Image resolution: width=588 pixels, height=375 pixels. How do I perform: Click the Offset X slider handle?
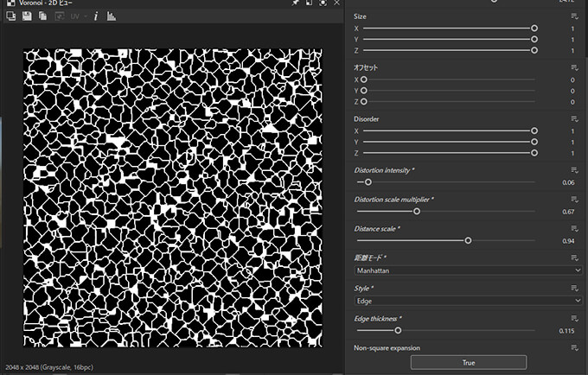tap(363, 79)
